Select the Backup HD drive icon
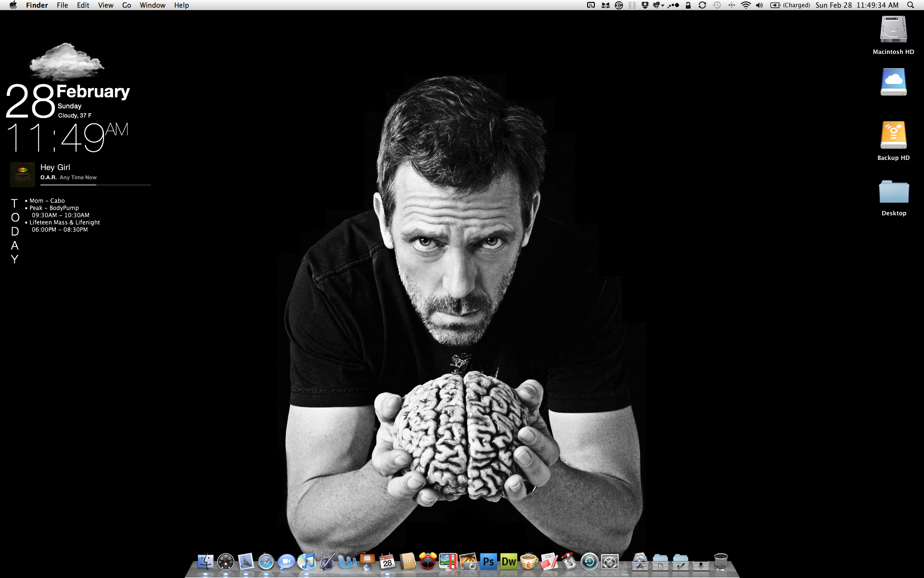The width and height of the screenshot is (924, 578). click(x=893, y=136)
